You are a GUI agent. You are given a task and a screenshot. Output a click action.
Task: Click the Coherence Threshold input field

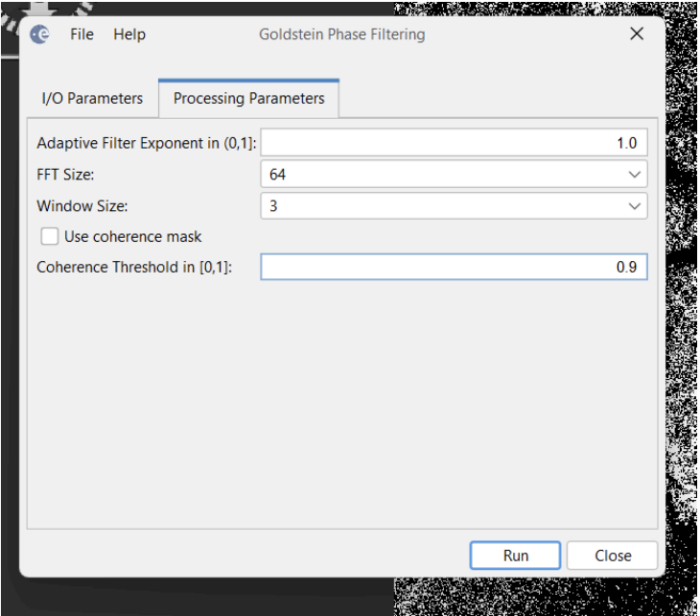[x=454, y=267]
